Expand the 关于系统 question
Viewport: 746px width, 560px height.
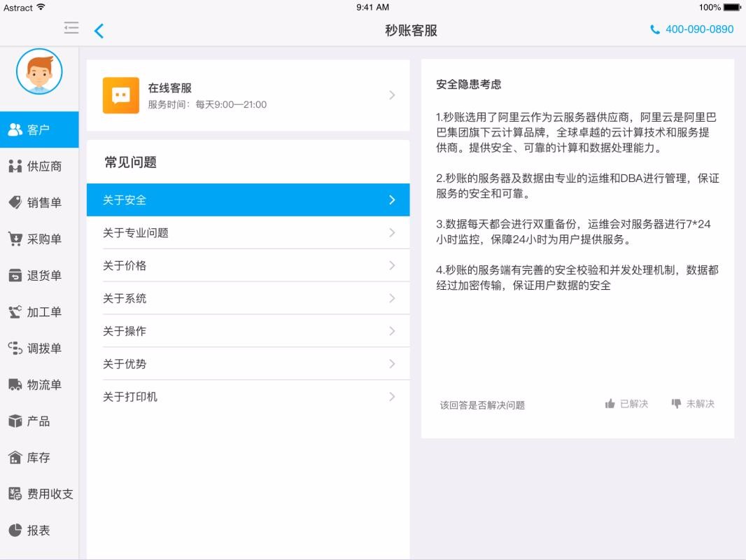tap(247, 298)
